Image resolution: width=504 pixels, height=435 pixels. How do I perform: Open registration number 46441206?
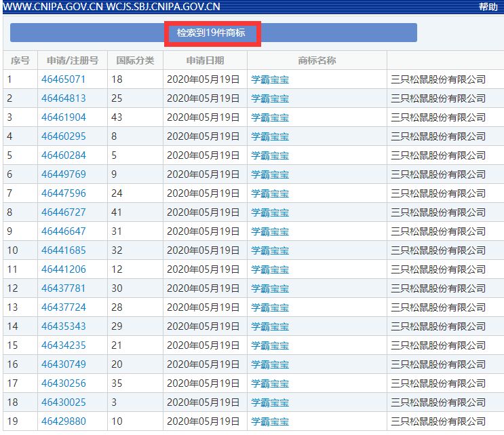(63, 269)
